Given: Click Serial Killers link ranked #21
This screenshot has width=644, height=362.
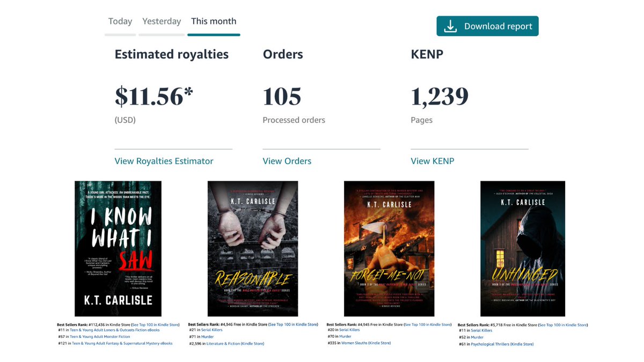Looking at the screenshot, I should point(213,330).
